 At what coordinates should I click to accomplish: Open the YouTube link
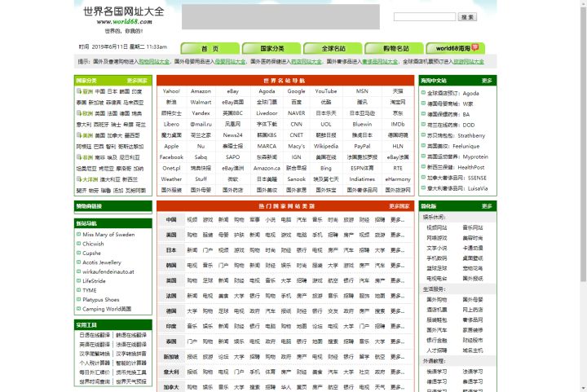[x=325, y=91]
